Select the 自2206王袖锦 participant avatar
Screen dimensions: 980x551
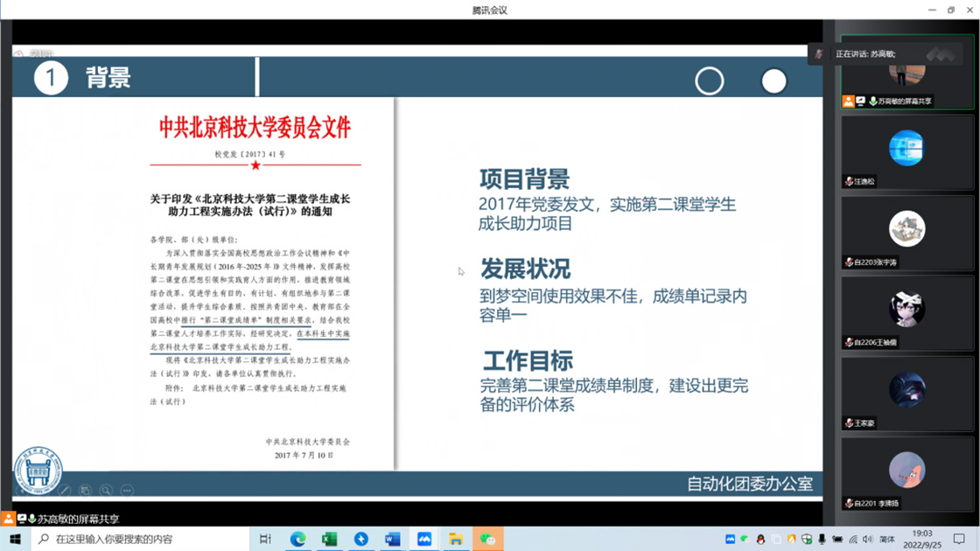pyautogui.click(x=906, y=309)
